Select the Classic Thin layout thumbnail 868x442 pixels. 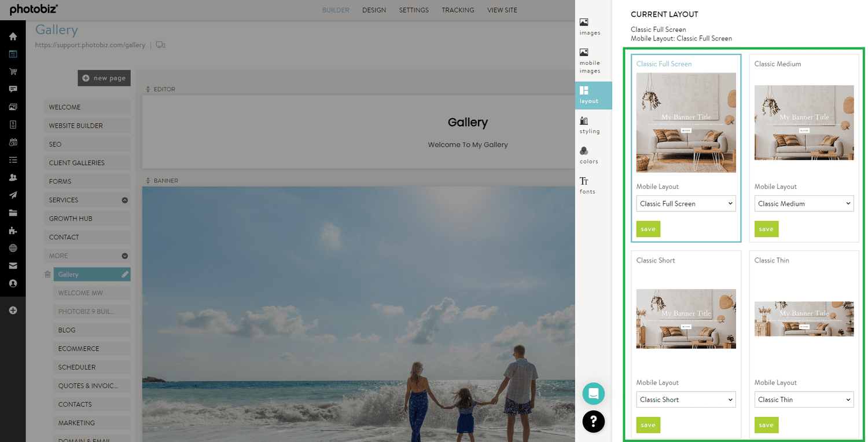coord(804,319)
